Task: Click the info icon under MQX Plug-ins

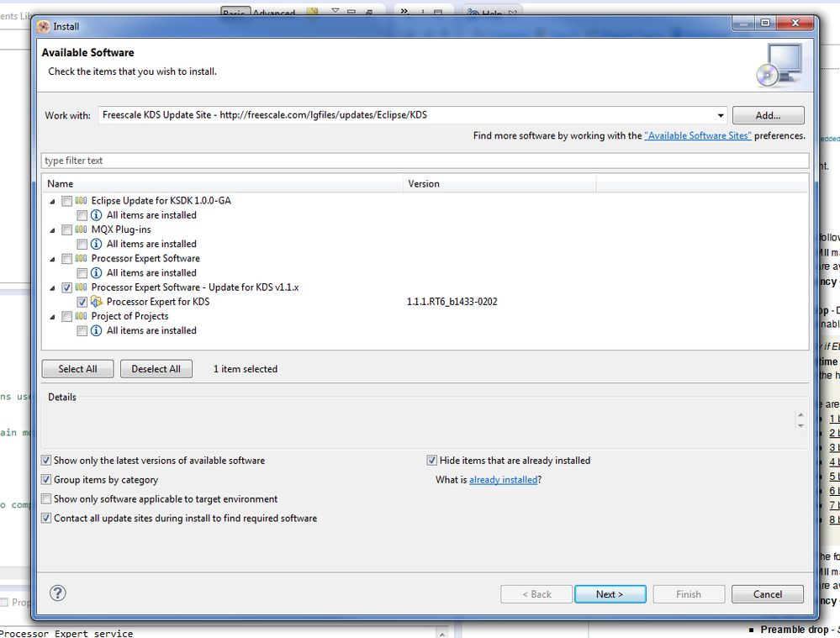Action: (x=97, y=245)
